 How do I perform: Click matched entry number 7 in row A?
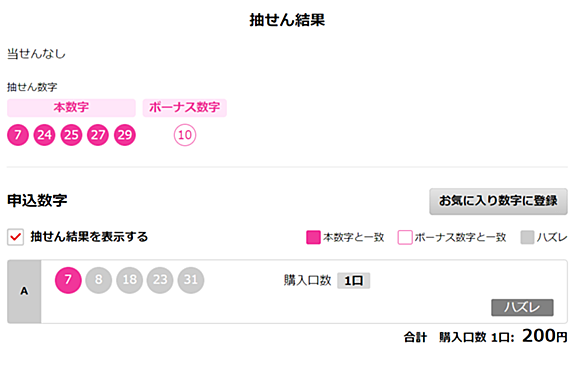tap(68, 280)
